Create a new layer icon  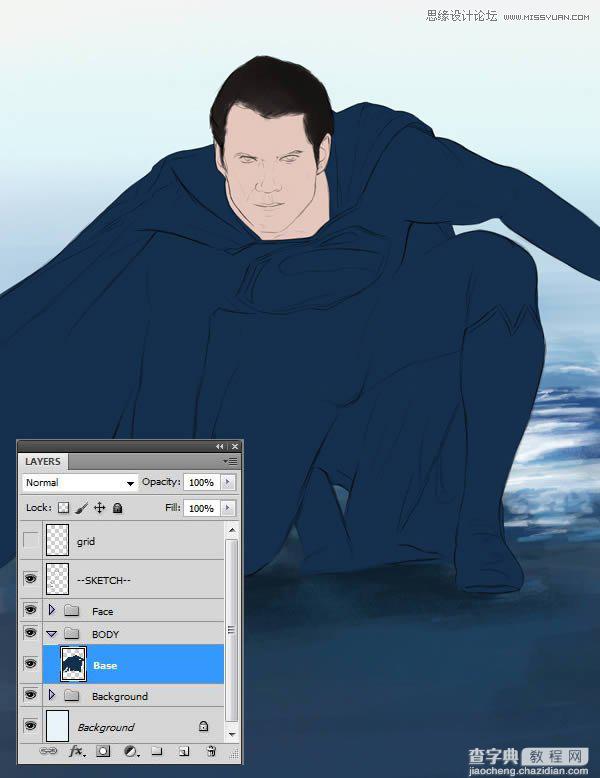point(184,751)
